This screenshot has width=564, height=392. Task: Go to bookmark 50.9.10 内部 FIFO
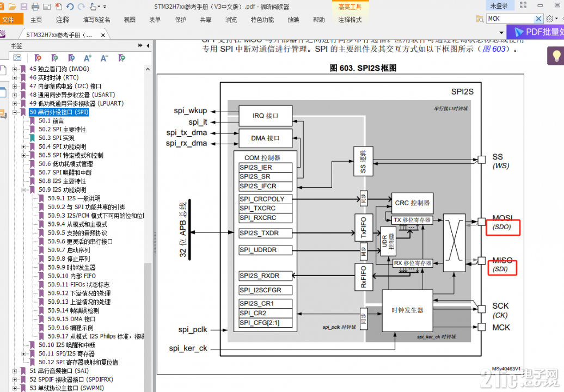pos(71,276)
